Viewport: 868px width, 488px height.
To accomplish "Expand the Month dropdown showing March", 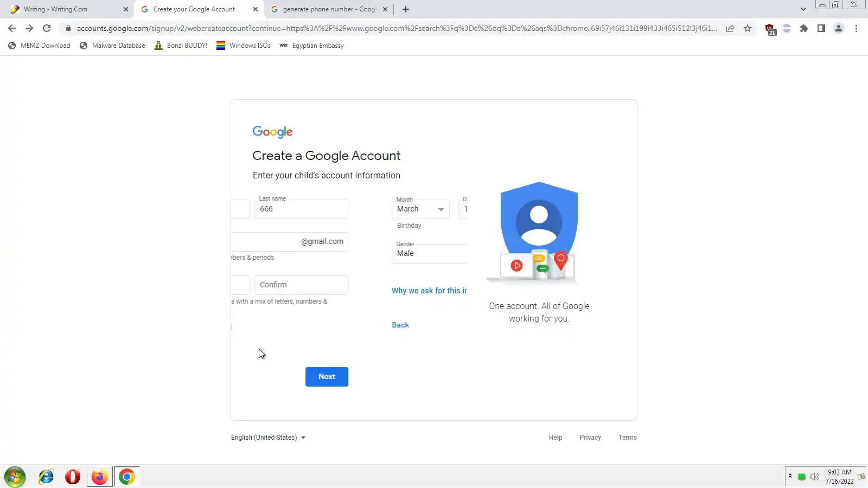I will coord(420,209).
